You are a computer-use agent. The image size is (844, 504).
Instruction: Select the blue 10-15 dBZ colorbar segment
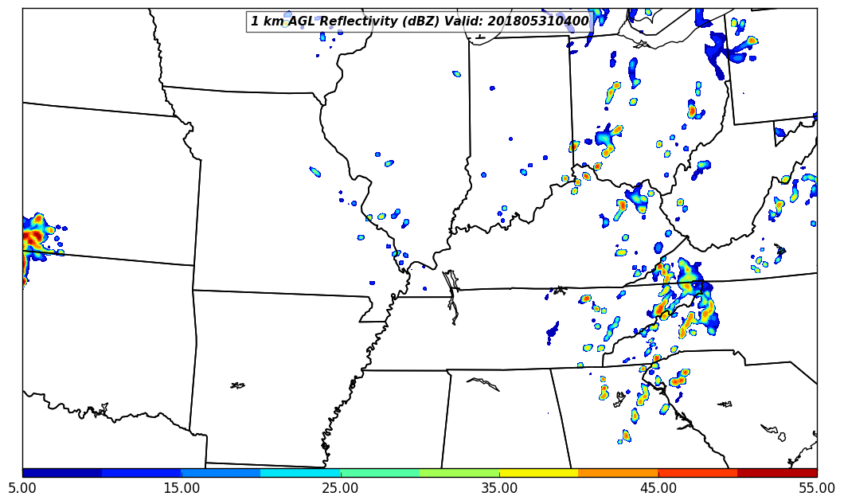[142, 473]
